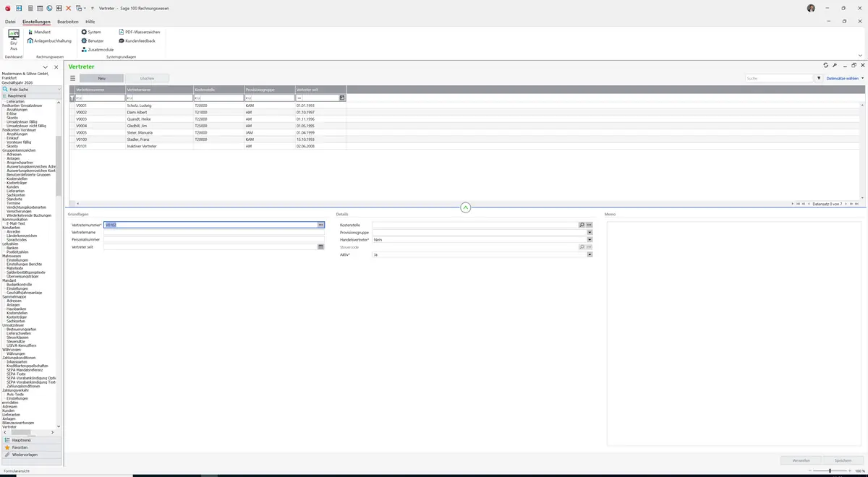This screenshot has width=868, height=477.
Task: Click into the Suche search field
Action: click(780, 78)
